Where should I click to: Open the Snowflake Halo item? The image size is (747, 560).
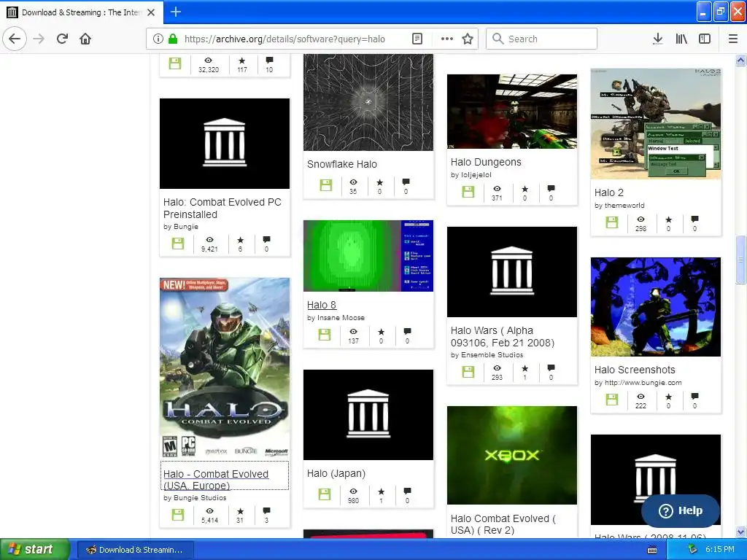(x=342, y=164)
